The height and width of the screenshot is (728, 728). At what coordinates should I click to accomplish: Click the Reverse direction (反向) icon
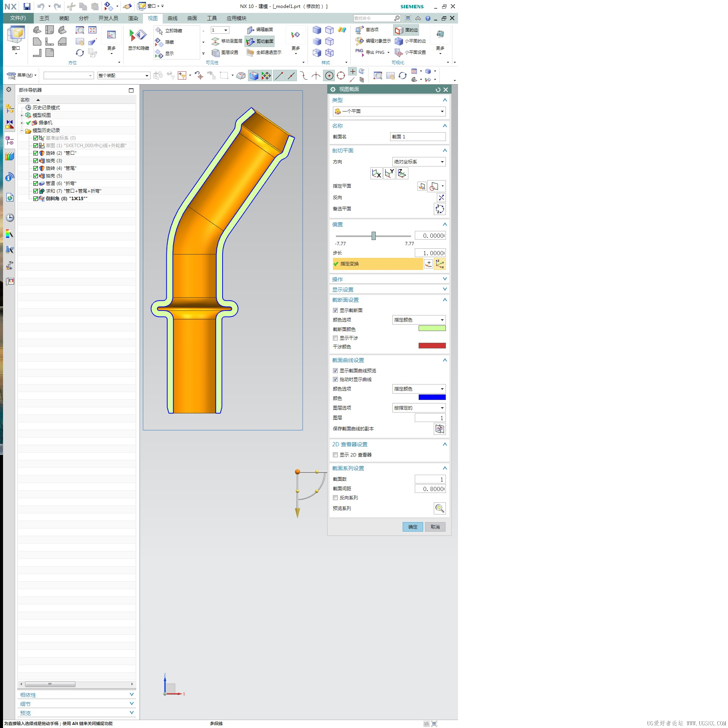point(441,198)
